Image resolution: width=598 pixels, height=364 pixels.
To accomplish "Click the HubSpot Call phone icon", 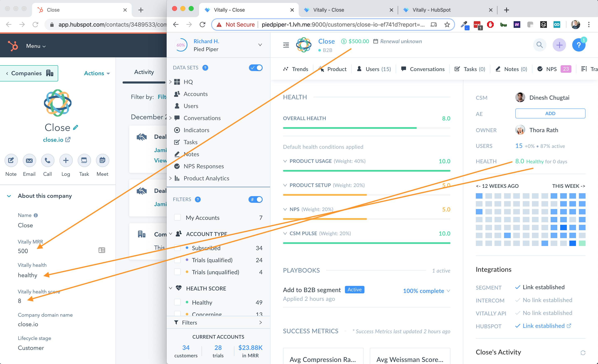I will (48, 160).
